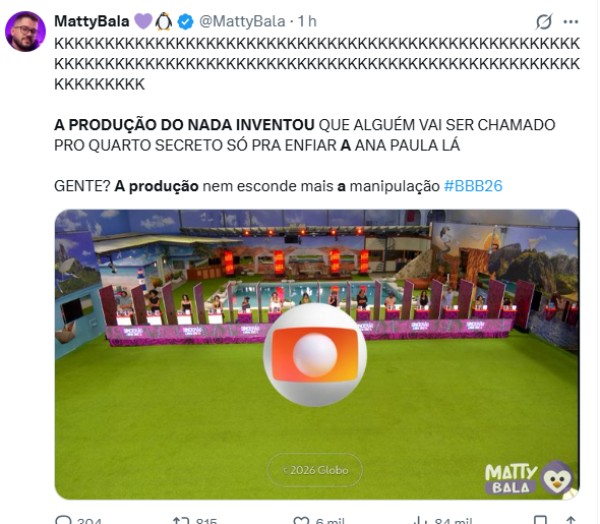Click the purple heart emoji by name
600x524 pixels.
[x=143, y=21]
